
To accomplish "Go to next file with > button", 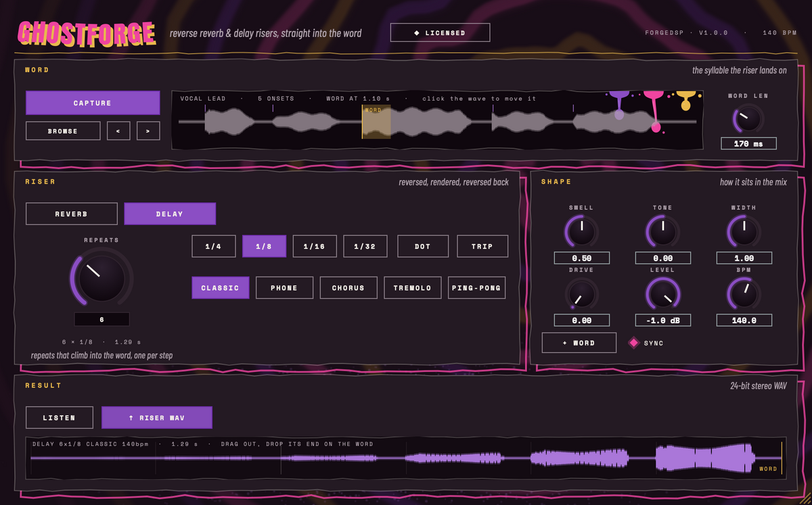I will 148,130.
